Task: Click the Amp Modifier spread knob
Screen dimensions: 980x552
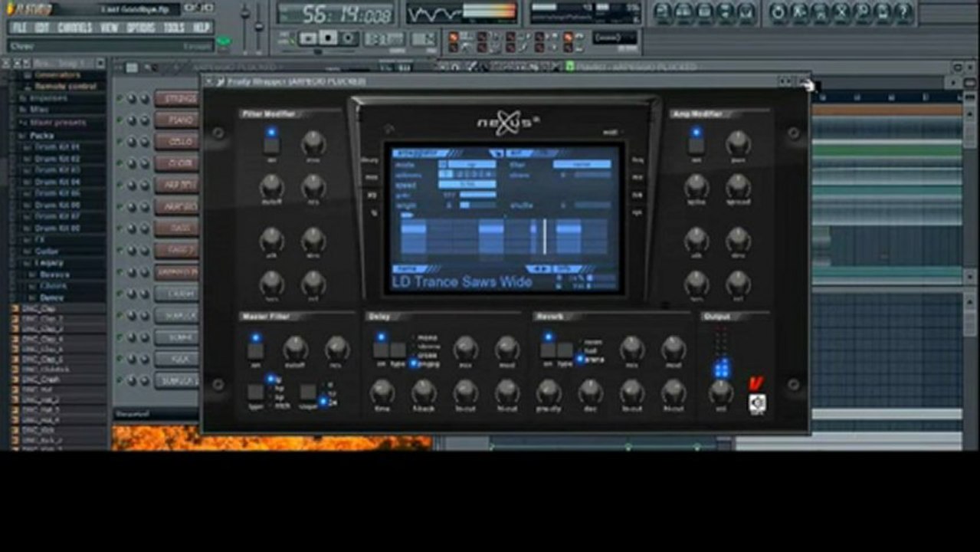Action: (738, 186)
